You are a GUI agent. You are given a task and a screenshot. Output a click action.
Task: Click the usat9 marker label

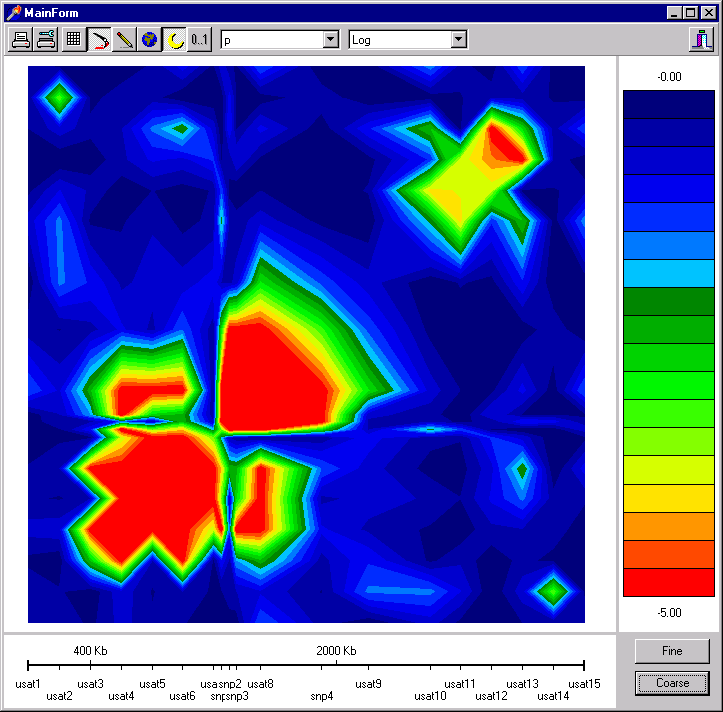(x=368, y=684)
